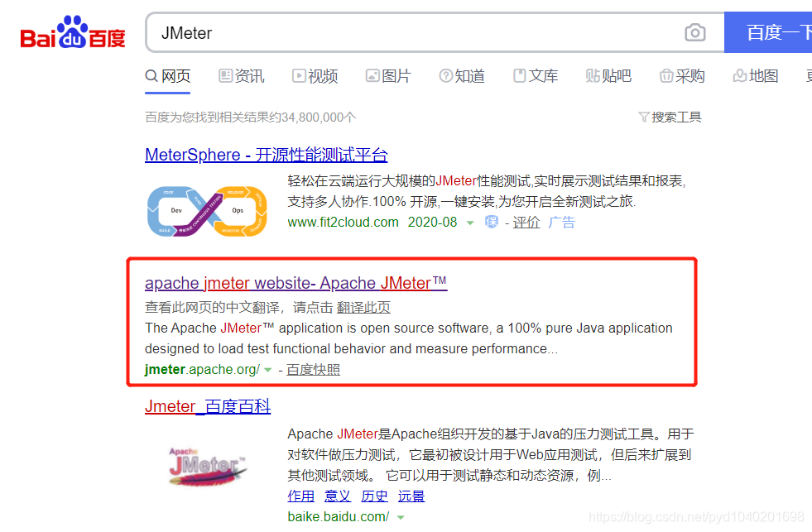The image size is (812, 532).
Task: Open camera image search icon
Action: (x=695, y=32)
